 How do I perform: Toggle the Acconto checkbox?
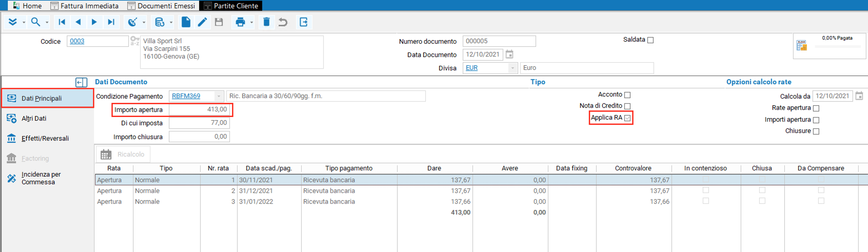627,95
